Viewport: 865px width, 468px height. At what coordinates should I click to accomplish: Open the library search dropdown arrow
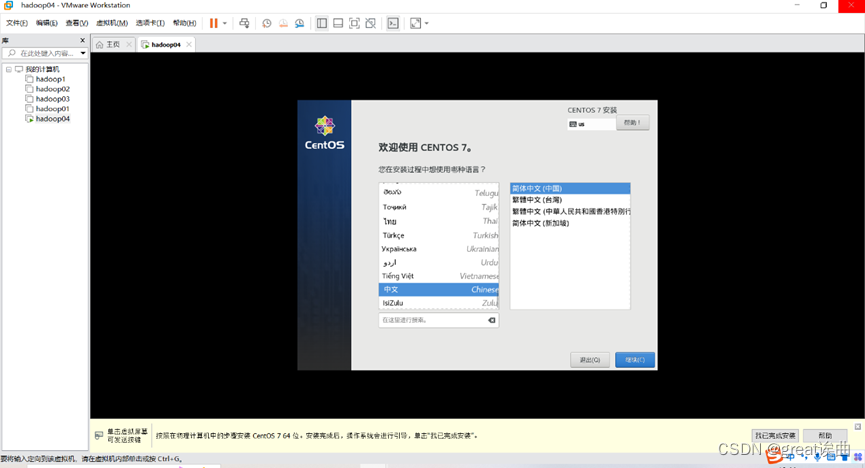(83, 54)
